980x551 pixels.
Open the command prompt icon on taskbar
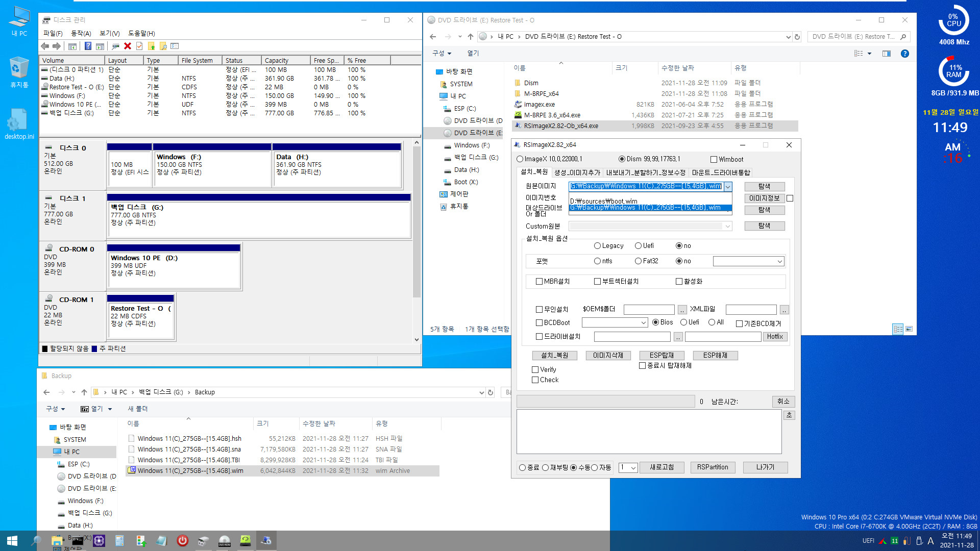click(78, 541)
